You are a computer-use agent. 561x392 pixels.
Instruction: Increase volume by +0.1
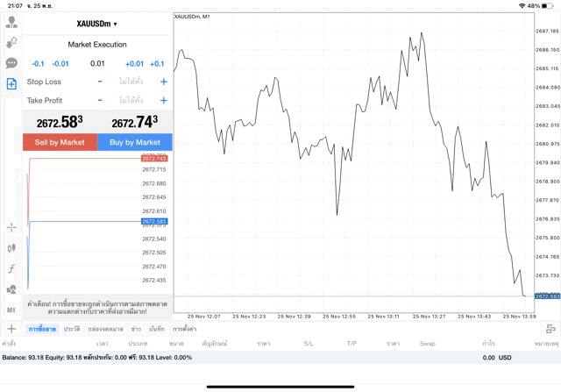click(x=157, y=63)
